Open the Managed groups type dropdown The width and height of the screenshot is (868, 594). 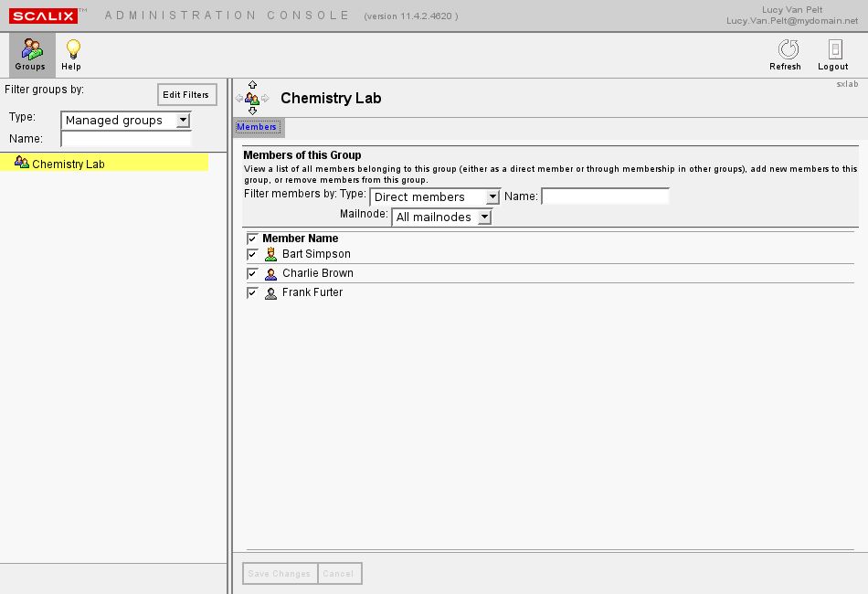(126, 121)
